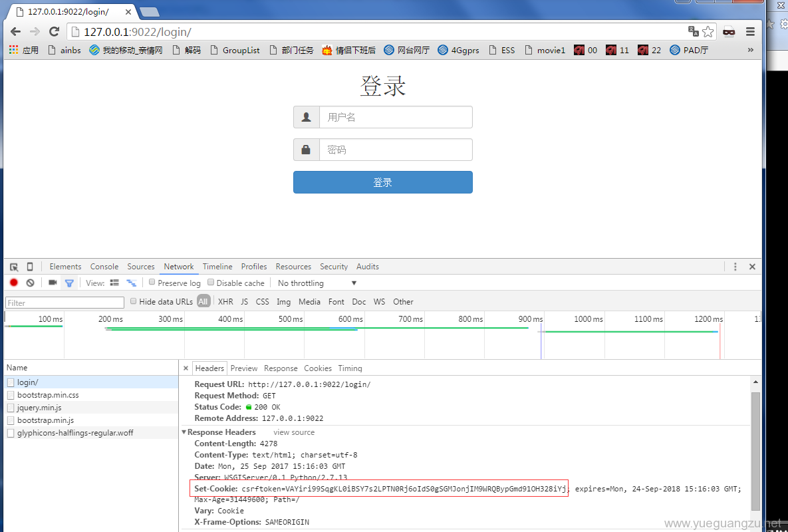Open the bookmark labeled 00
The width and height of the screenshot is (788, 532).
585,51
